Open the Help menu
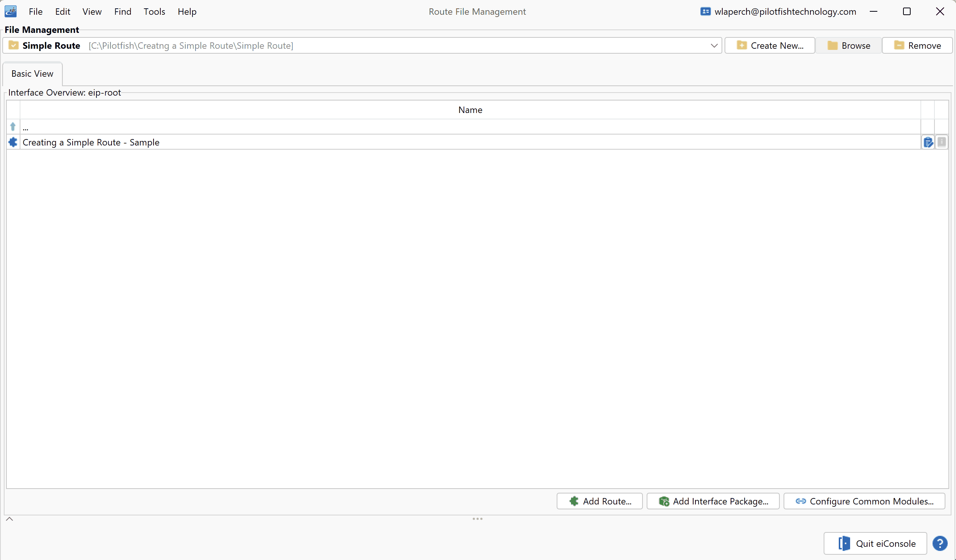 pyautogui.click(x=187, y=12)
